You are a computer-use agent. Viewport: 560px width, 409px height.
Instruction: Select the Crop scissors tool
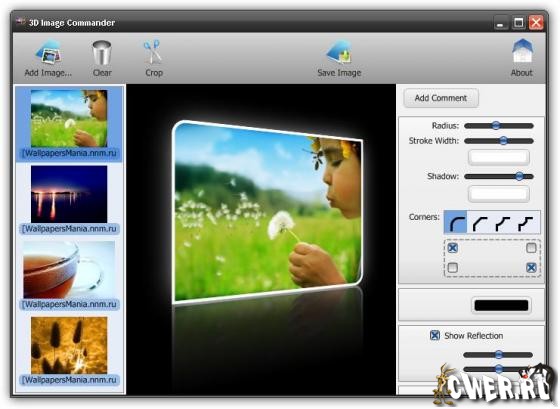154,59
